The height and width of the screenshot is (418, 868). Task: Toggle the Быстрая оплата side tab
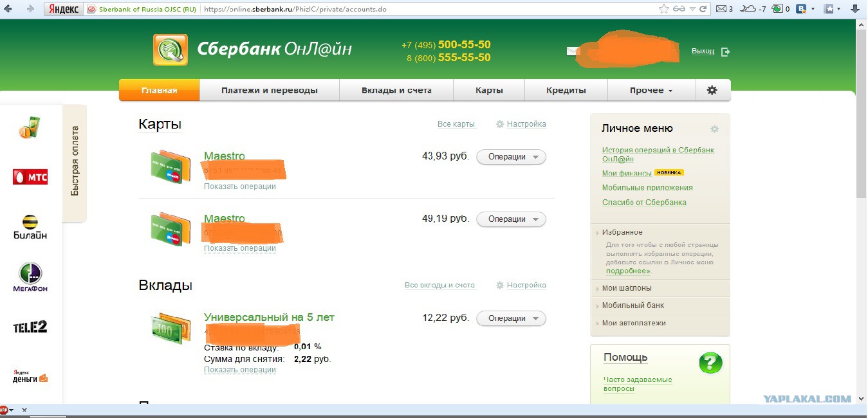pyautogui.click(x=75, y=163)
